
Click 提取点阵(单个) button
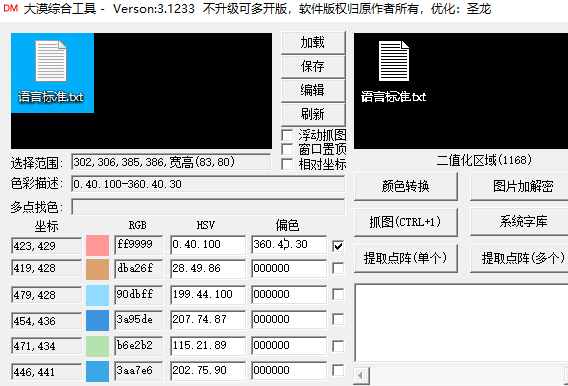pyautogui.click(x=406, y=258)
